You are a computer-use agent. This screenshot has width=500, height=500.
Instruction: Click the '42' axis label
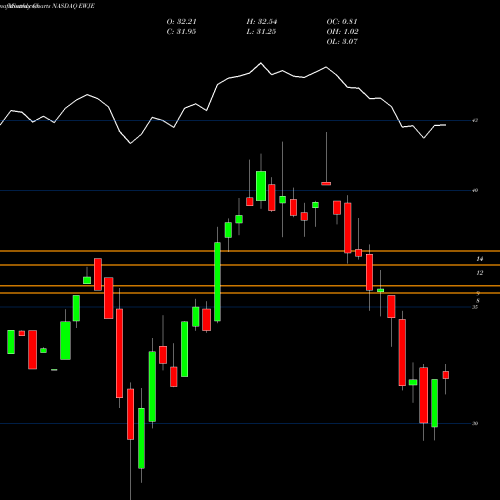475,120
